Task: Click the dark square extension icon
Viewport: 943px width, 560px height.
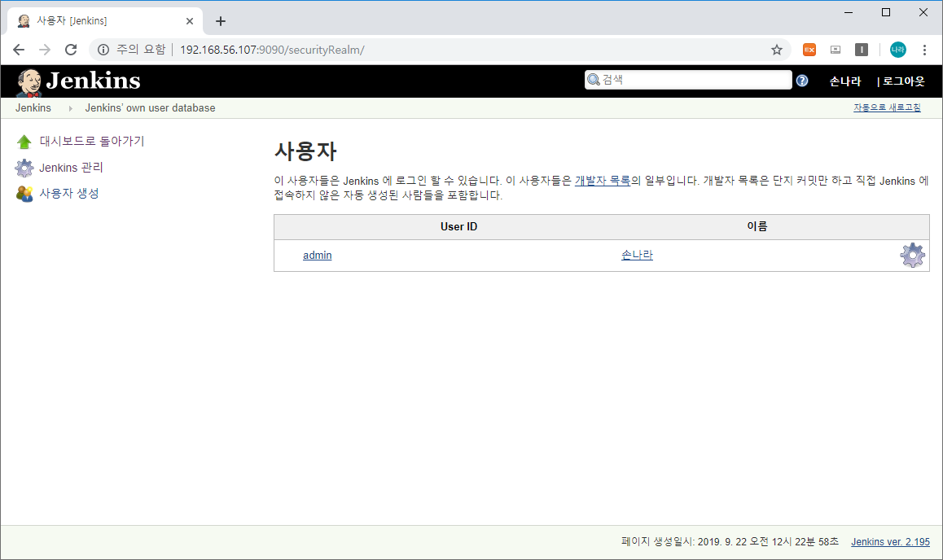Action: click(x=862, y=50)
